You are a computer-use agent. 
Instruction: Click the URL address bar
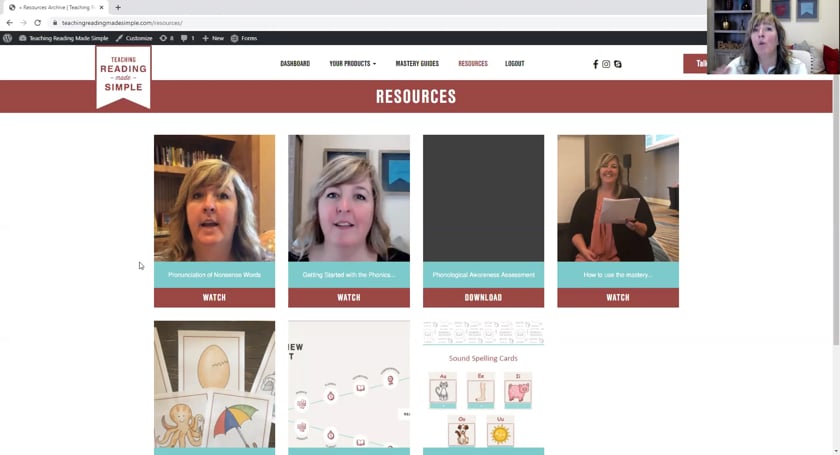[375, 23]
